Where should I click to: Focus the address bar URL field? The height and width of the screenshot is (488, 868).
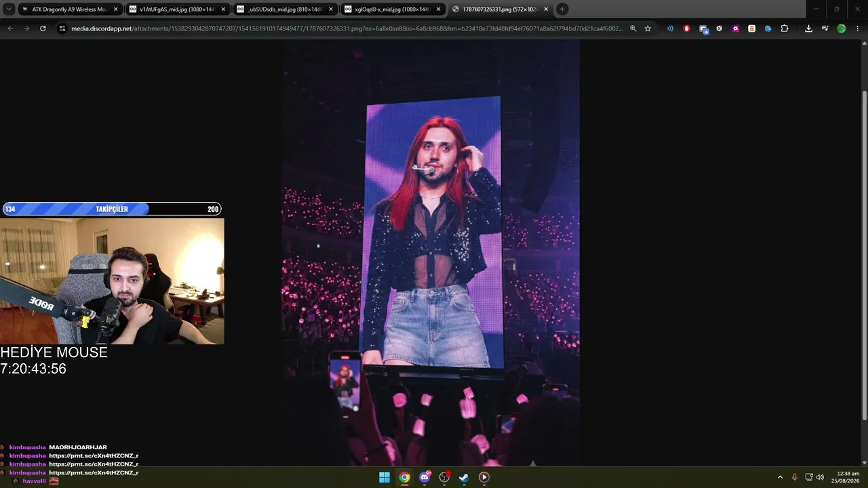[346, 28]
